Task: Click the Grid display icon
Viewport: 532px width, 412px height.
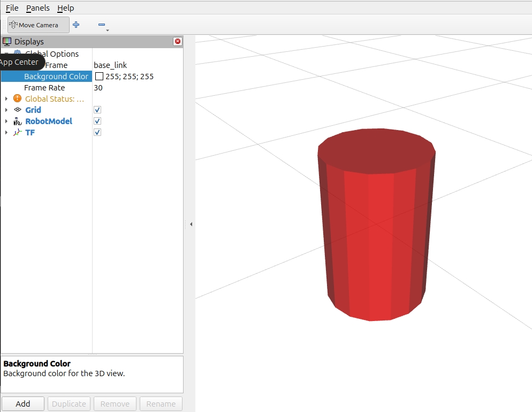Action: click(17, 110)
